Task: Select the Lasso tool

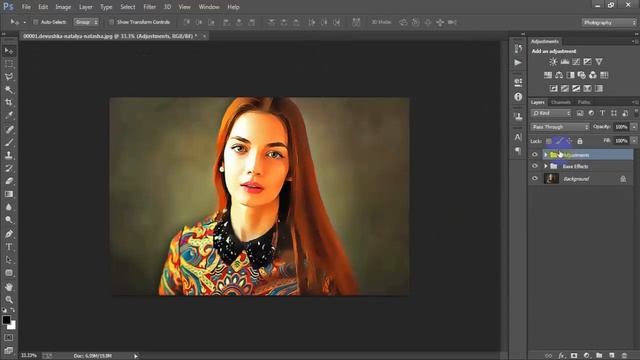Action: tap(9, 77)
